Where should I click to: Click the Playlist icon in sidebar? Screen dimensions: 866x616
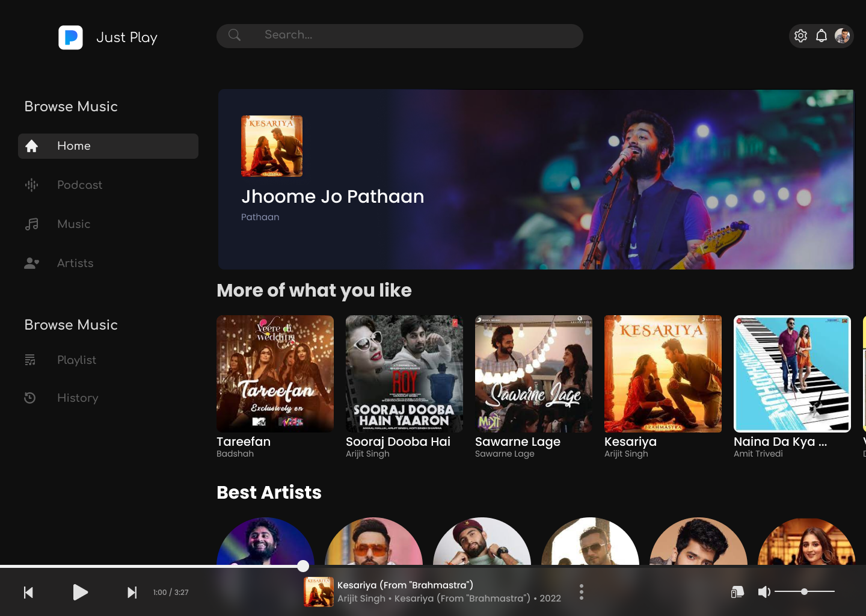pyautogui.click(x=30, y=360)
